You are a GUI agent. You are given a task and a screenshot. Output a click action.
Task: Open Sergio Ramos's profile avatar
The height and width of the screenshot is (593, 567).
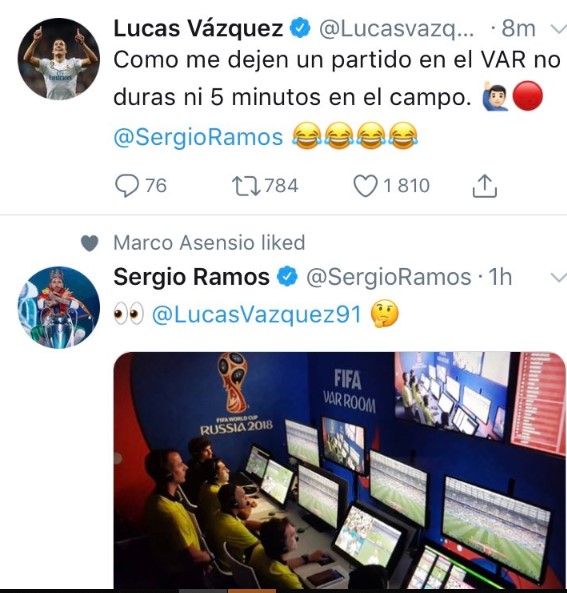59,307
